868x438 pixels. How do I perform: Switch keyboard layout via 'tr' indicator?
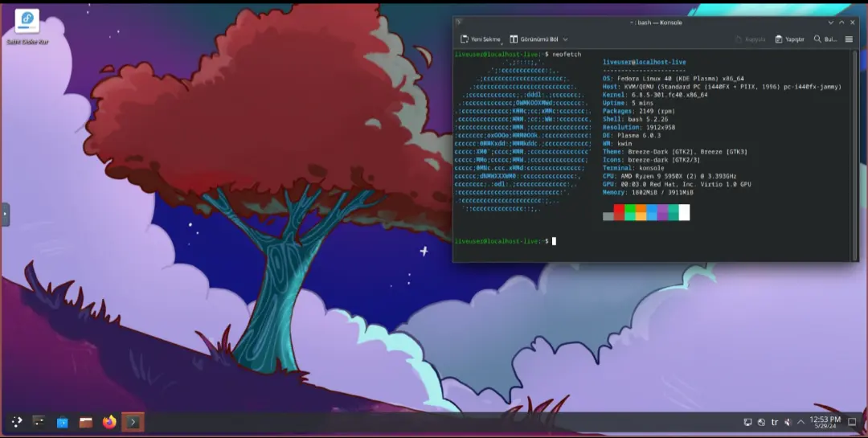pos(775,422)
